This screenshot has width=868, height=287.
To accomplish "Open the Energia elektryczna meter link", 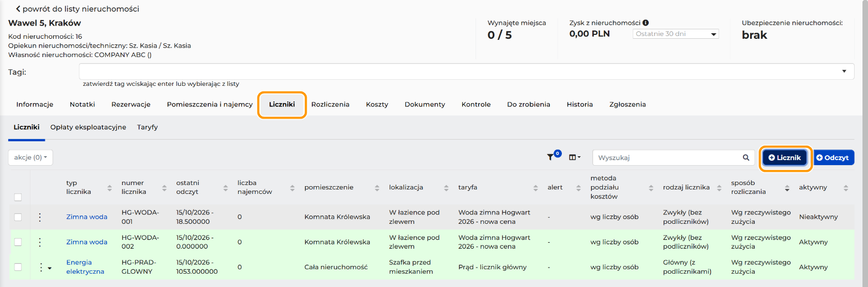I will click(85, 267).
